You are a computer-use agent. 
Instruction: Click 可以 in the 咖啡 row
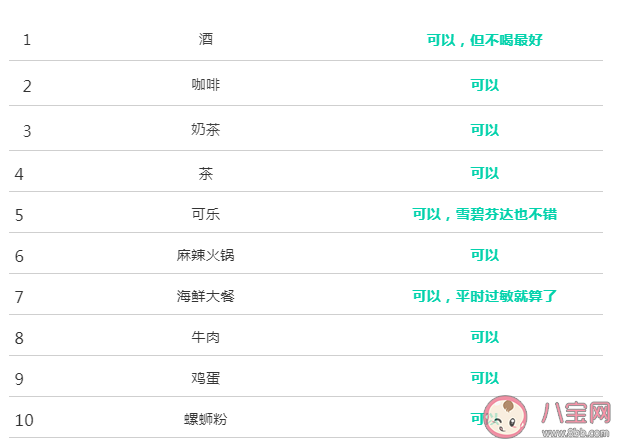(484, 85)
